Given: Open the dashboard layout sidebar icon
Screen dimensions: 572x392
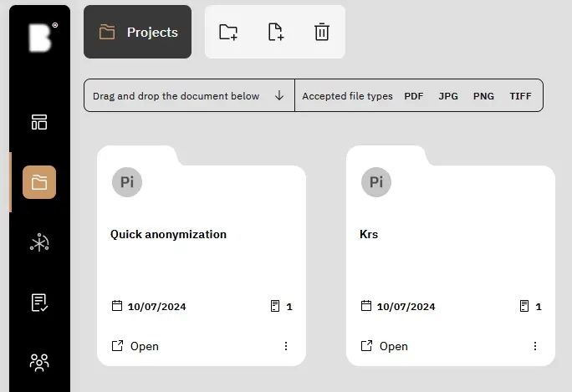Looking at the screenshot, I should pyautogui.click(x=39, y=122).
